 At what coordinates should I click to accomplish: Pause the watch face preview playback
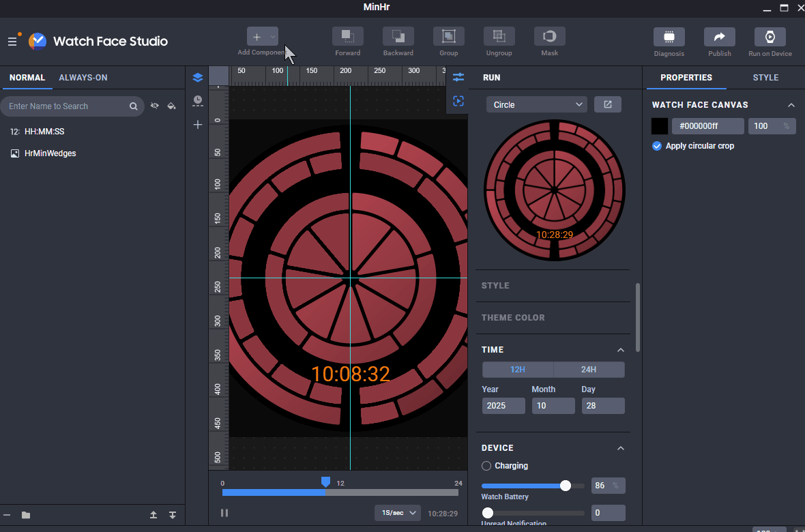224,513
